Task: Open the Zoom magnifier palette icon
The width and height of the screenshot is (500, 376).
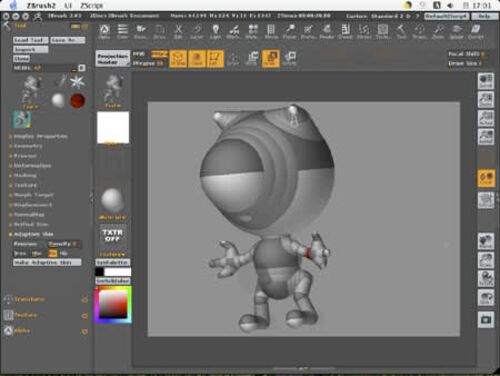Action: pos(438,31)
